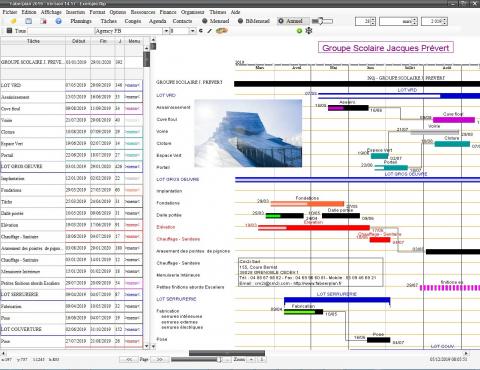Open the Fichier menu
This screenshot has height=370, width=480.
10,12
